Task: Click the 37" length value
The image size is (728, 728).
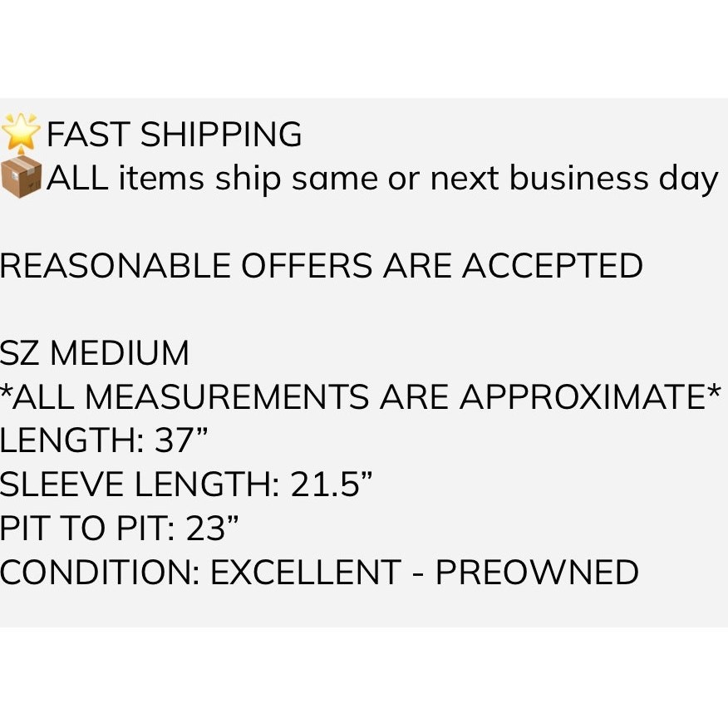Action: [x=181, y=440]
